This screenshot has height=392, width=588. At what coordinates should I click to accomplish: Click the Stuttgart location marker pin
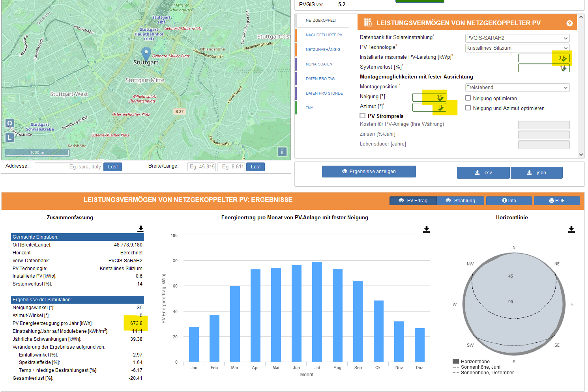point(146,53)
